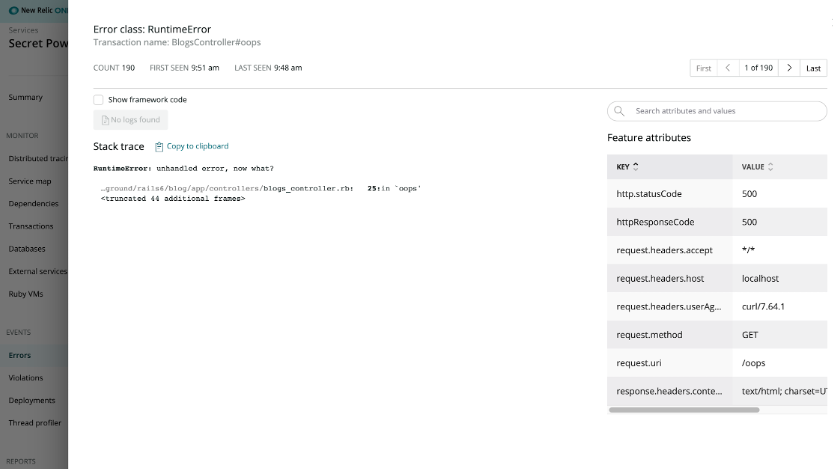
Task: Sort by KEY column arrows
Action: pyautogui.click(x=636, y=167)
